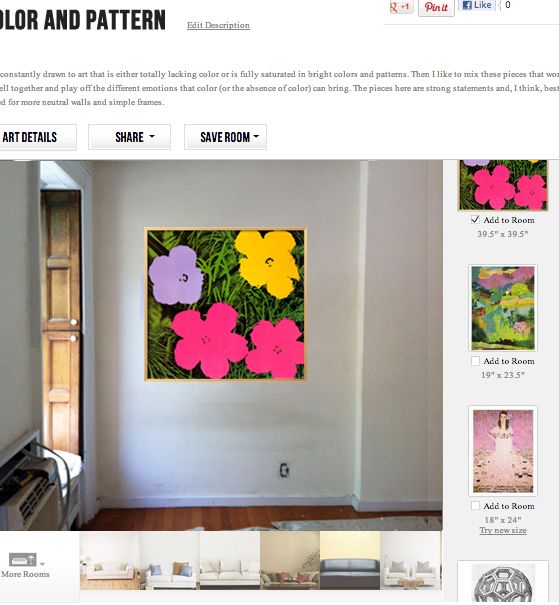Click the Try new size link
The width and height of the screenshot is (559, 605).
point(503,530)
